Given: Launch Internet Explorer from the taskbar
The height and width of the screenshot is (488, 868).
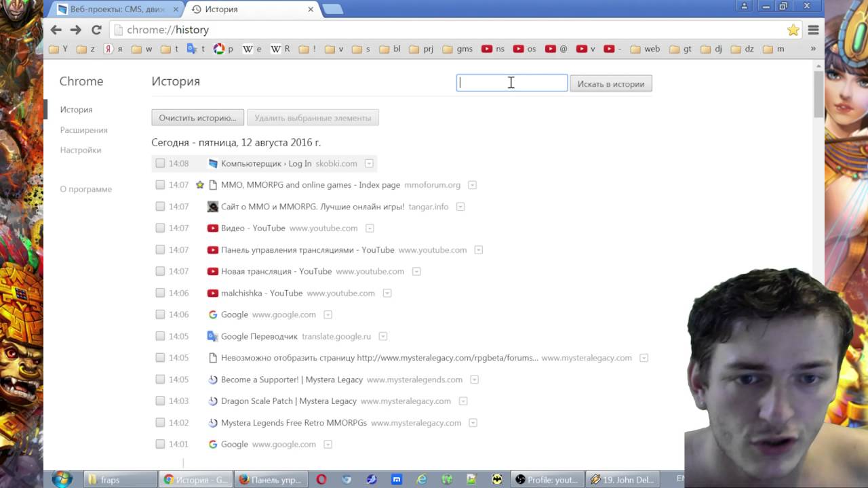Looking at the screenshot, I should (422, 479).
